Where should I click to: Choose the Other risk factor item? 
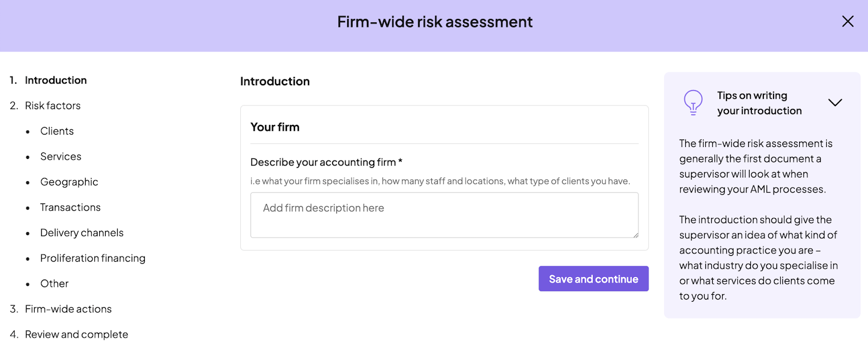[x=54, y=284]
